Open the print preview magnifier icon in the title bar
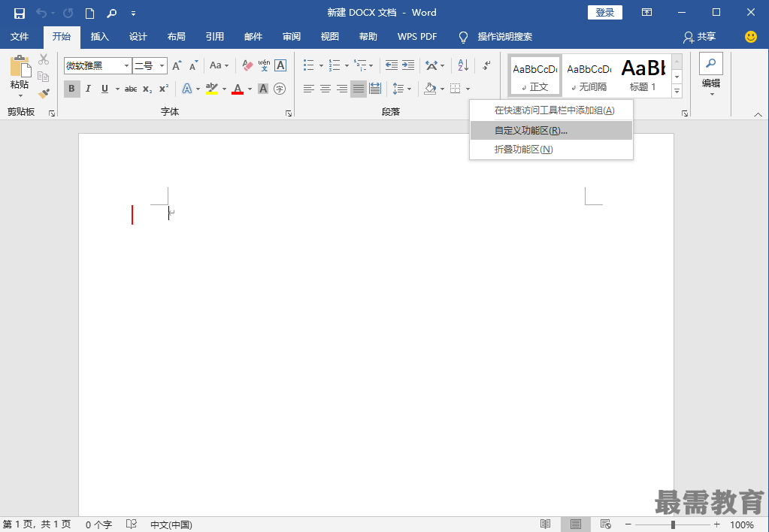 [x=112, y=13]
